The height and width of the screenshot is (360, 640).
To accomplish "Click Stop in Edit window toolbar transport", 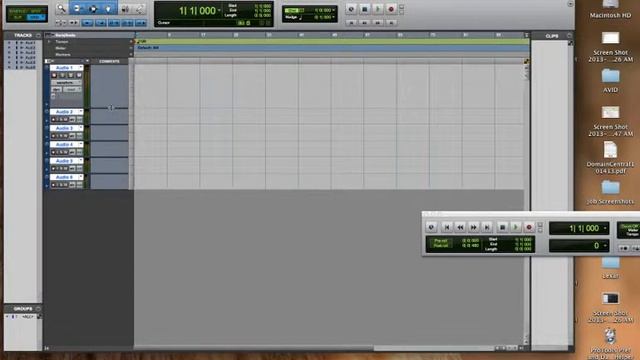I will tap(364, 9).
